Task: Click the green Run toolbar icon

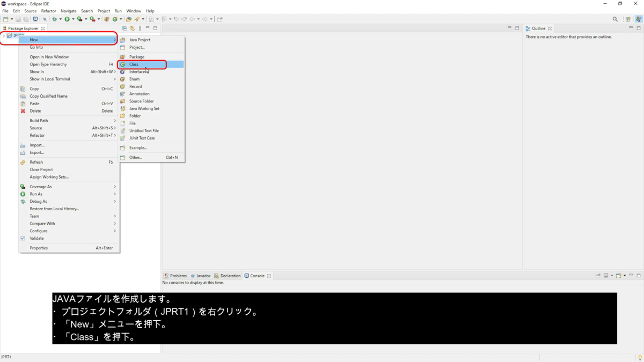Action: 67,19
